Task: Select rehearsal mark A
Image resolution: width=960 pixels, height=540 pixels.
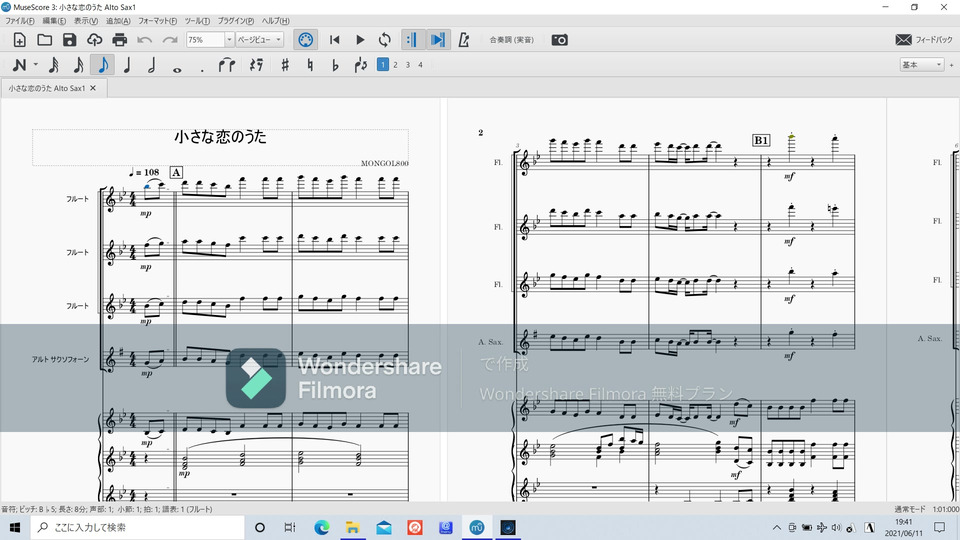Action: pos(176,173)
